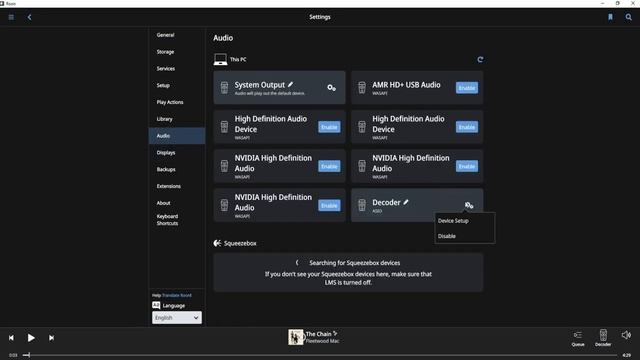Enable NVIDIA High Definition Audio in bottom row
This screenshot has width=640, height=360.
[x=329, y=205]
